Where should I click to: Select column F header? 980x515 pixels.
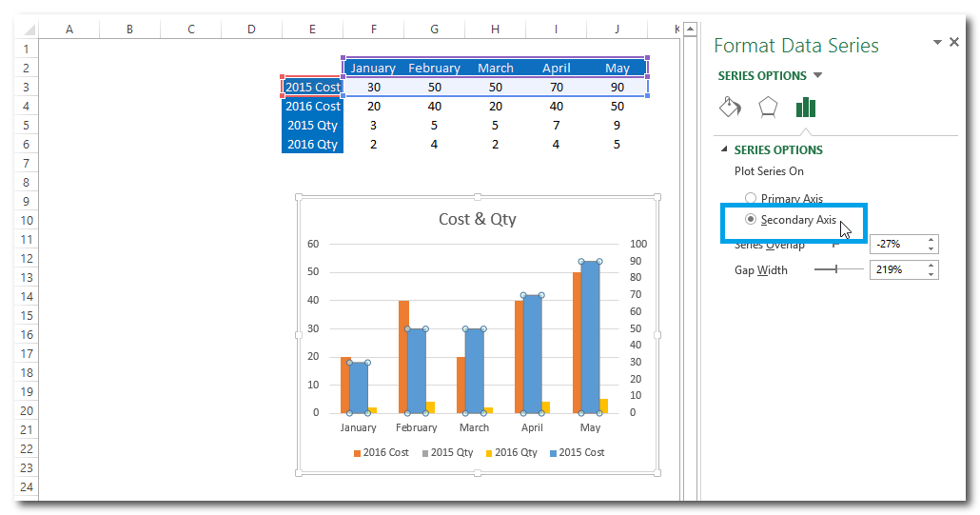pyautogui.click(x=373, y=30)
